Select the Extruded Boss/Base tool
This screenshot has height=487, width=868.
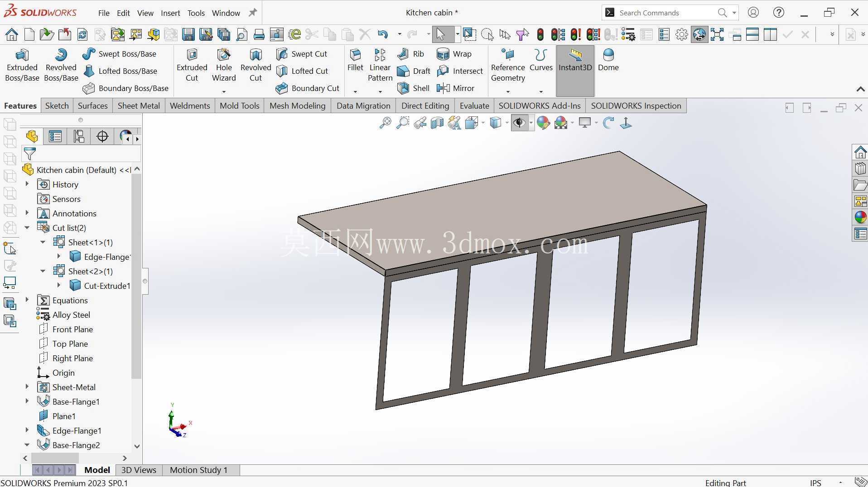tap(22, 65)
